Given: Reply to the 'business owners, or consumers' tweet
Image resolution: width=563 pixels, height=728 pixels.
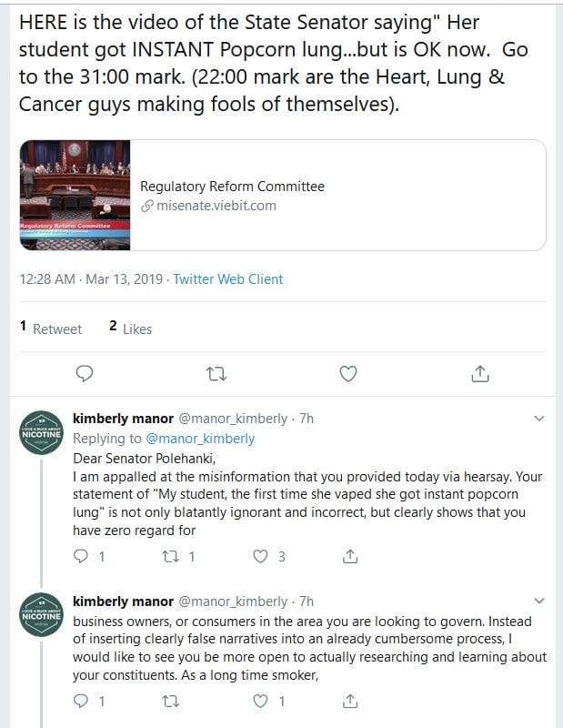Looking at the screenshot, I should (x=81, y=701).
